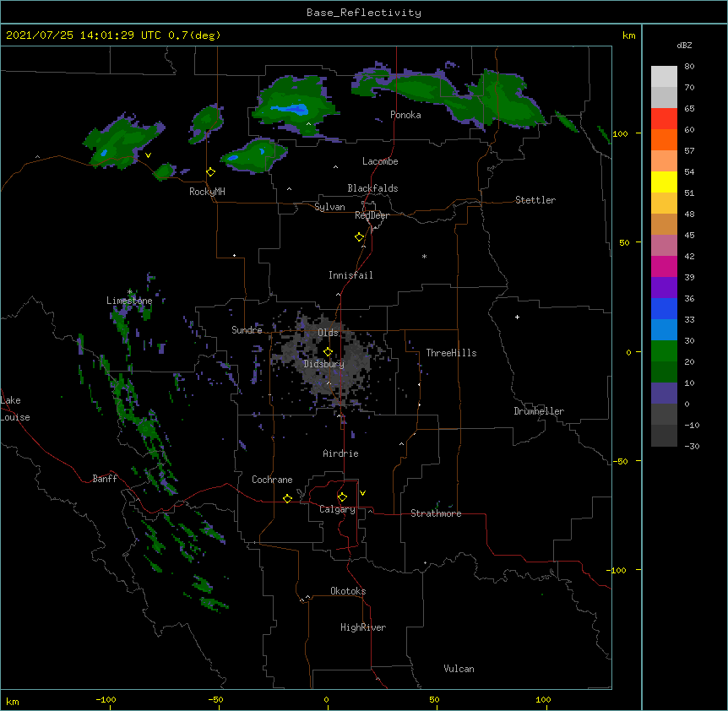Click the Blackfalds city label
The height and width of the screenshot is (711, 728).
372,188
